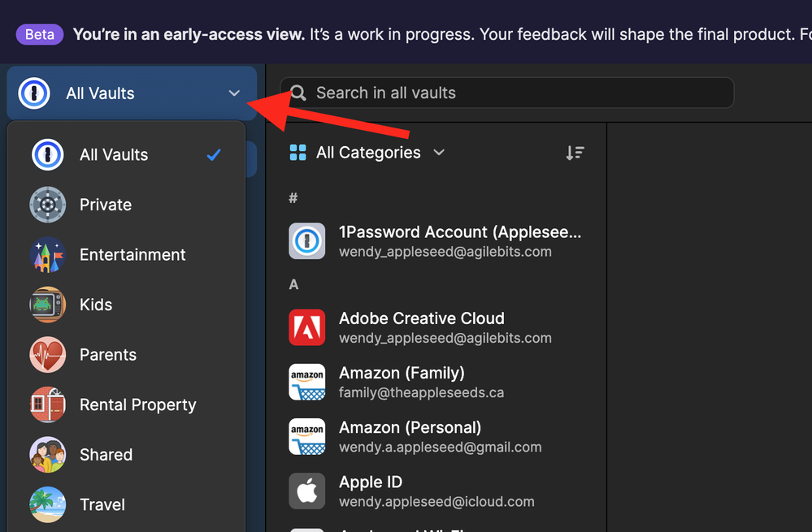Click the All Vaults header chevron
This screenshot has width=812, height=532.
pyautogui.click(x=234, y=93)
